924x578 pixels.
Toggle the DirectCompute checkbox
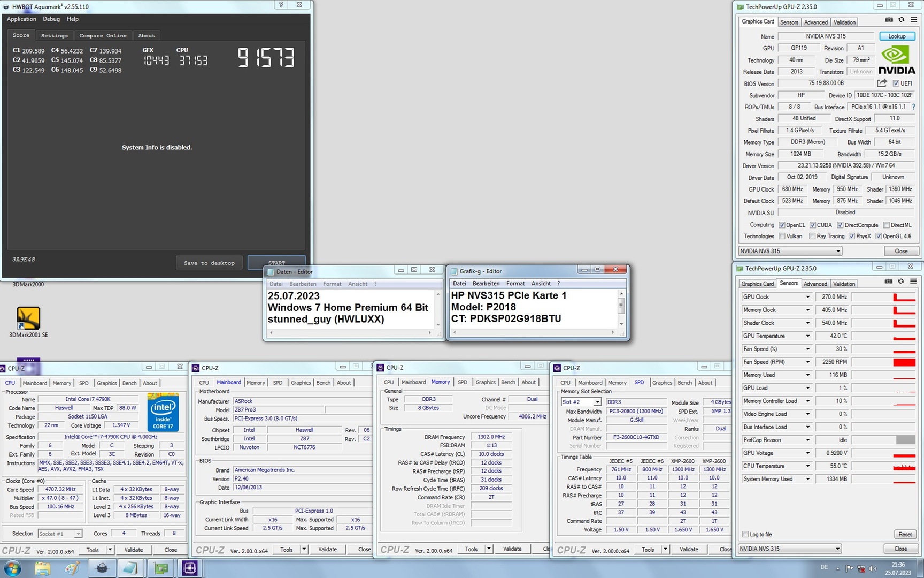pyautogui.click(x=840, y=225)
